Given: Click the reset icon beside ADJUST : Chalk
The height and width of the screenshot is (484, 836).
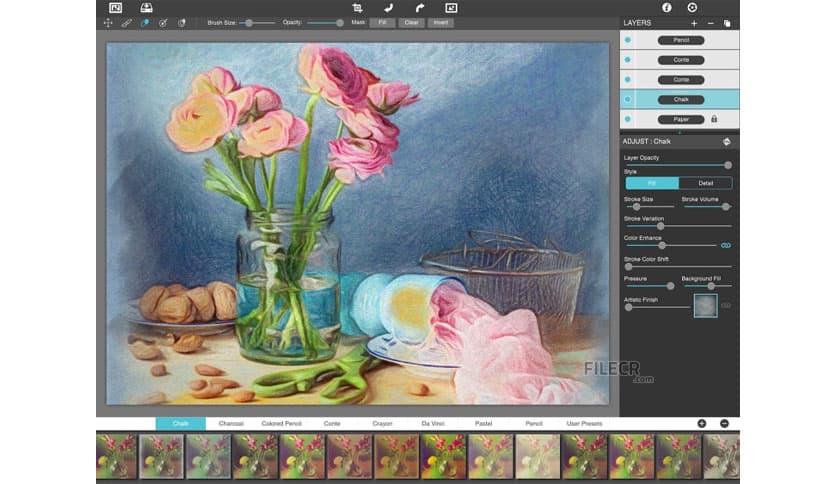Looking at the screenshot, I should pos(726,142).
